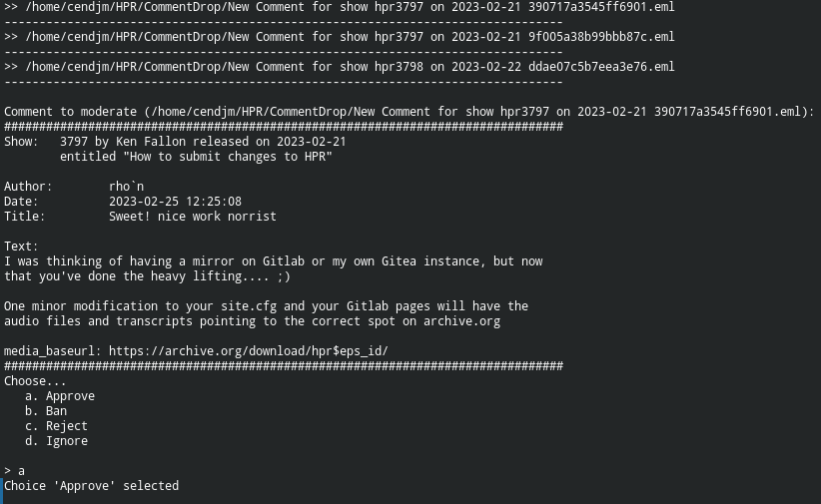Click the first hpr3797 .eml file path
This screenshot has width=821, height=504.
click(350, 7)
